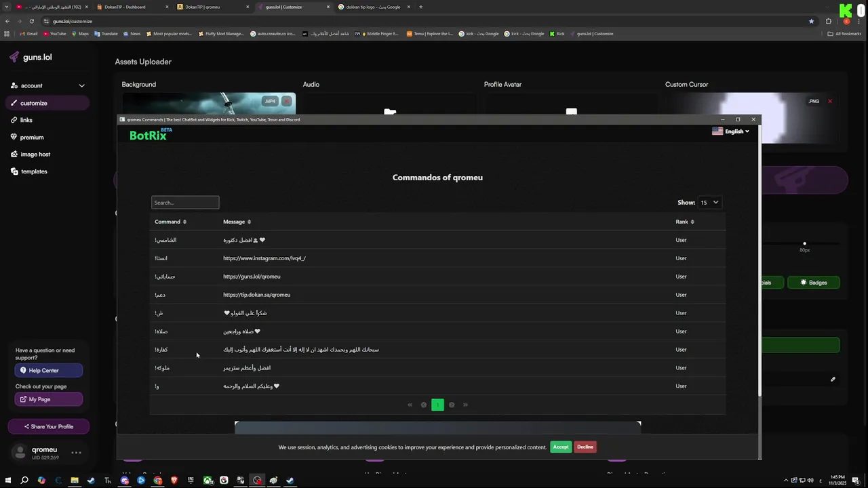868x488 pixels.
Task: Open the three-dot menu beside qromeu
Action: pyautogui.click(x=76, y=453)
